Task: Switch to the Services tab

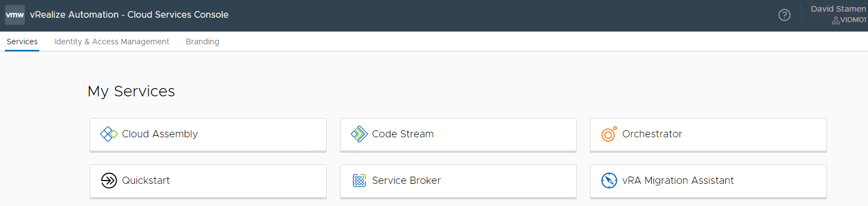Action: coord(22,42)
